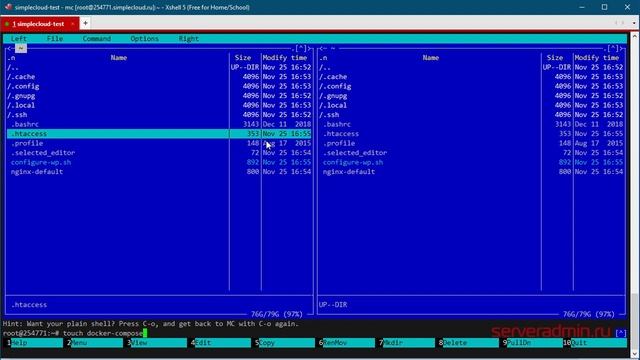Sort left panel by Modify time column
640x360 pixels.
pos(285,58)
